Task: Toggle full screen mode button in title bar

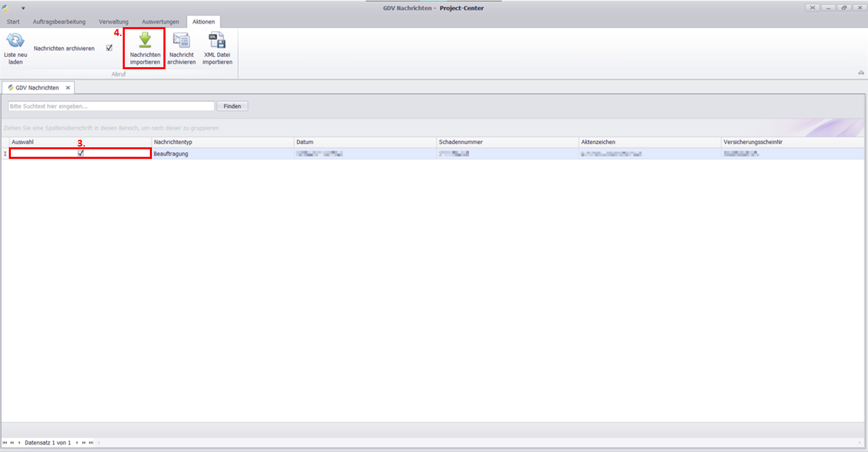Action: coord(812,7)
